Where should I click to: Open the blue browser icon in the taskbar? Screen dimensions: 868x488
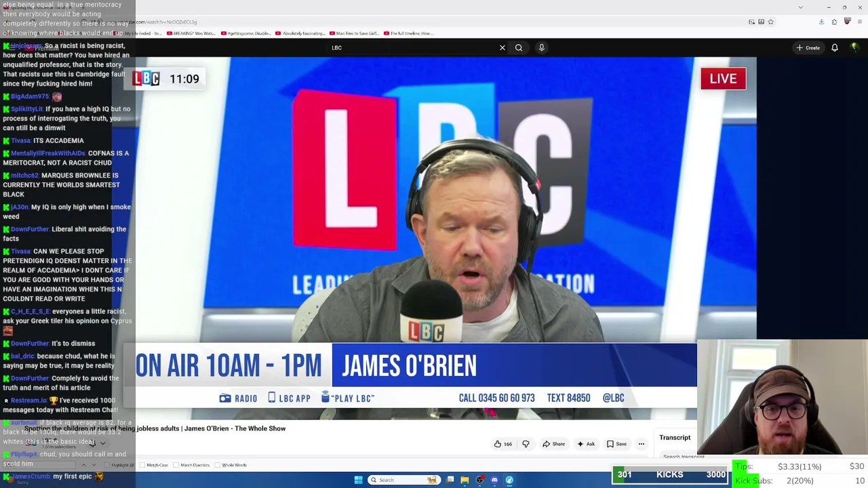[509, 480]
